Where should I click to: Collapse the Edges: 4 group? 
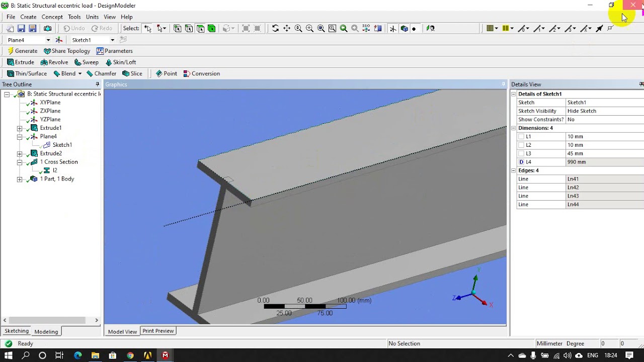[x=514, y=170]
